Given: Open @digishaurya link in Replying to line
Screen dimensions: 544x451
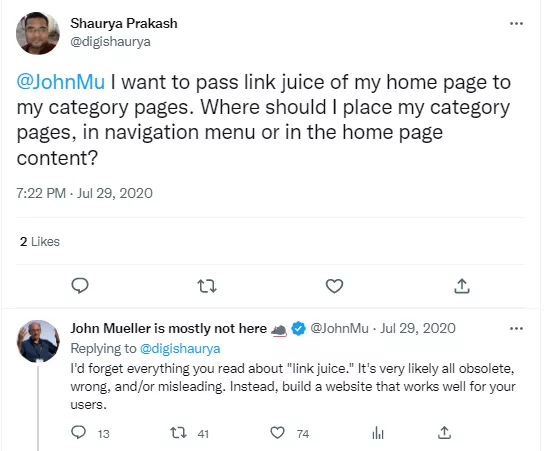Looking at the screenshot, I should point(180,348).
